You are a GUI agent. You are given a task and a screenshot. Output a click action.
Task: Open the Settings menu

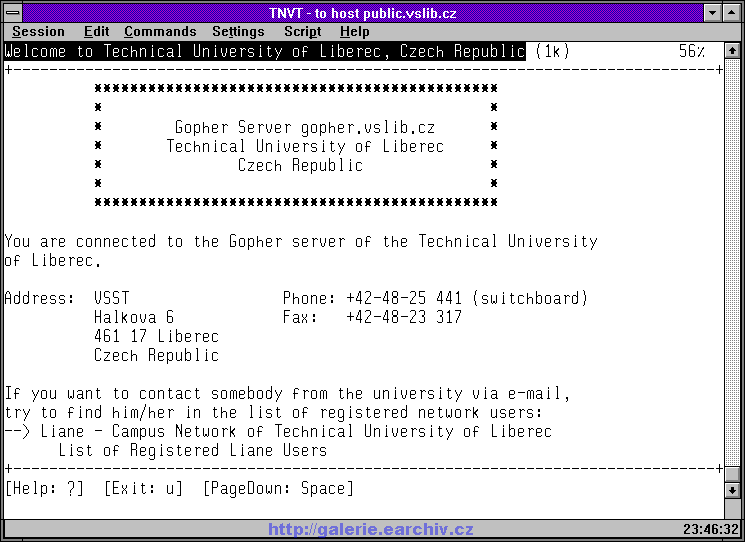(x=238, y=31)
